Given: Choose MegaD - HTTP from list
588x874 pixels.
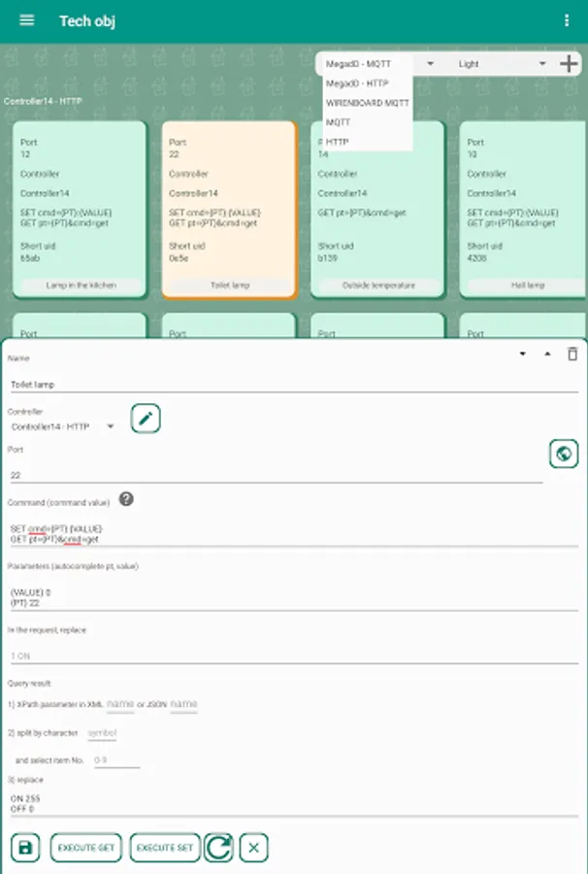Looking at the screenshot, I should point(368,84).
